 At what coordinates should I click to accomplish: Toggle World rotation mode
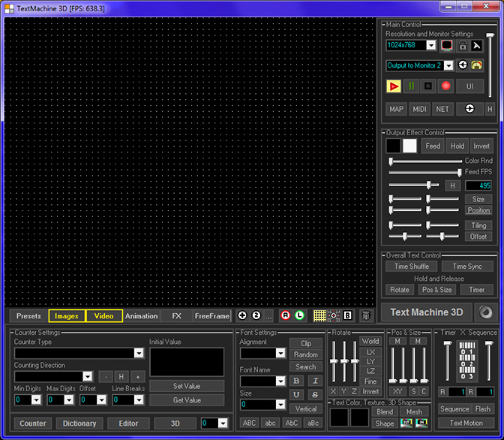(370, 341)
